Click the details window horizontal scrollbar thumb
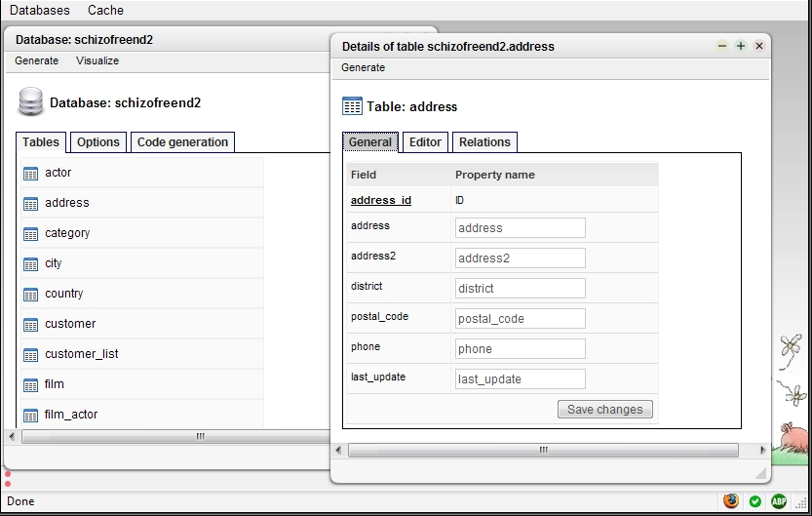The width and height of the screenshot is (812, 516). click(543, 451)
